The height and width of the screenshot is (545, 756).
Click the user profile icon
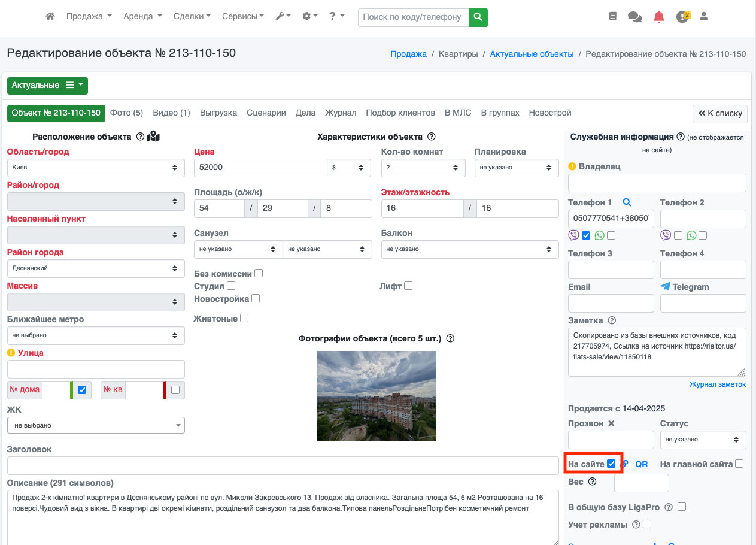(x=704, y=17)
